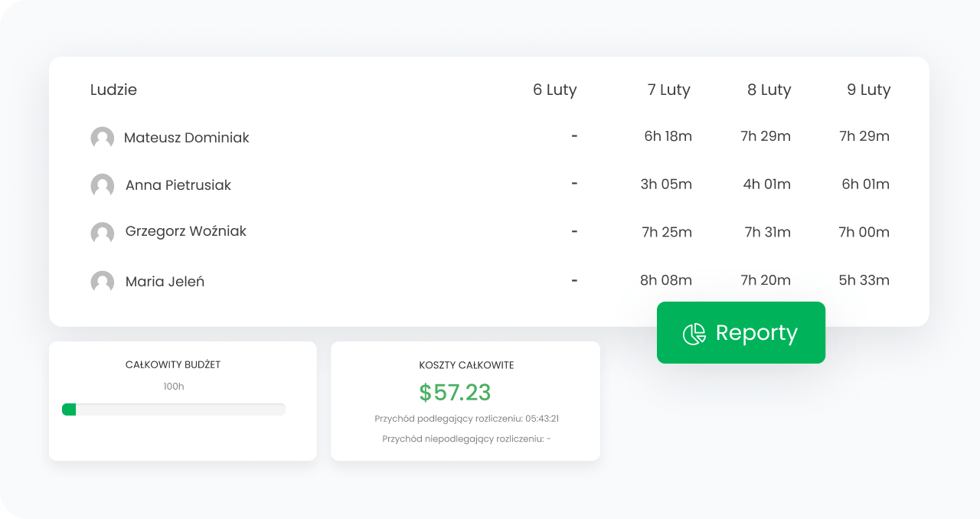The width and height of the screenshot is (980, 519).
Task: Select the 9 Luty column header
Action: pos(869,90)
